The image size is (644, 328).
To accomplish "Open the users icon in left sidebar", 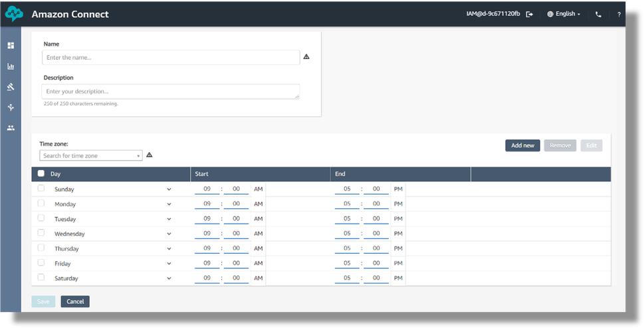I will [11, 127].
